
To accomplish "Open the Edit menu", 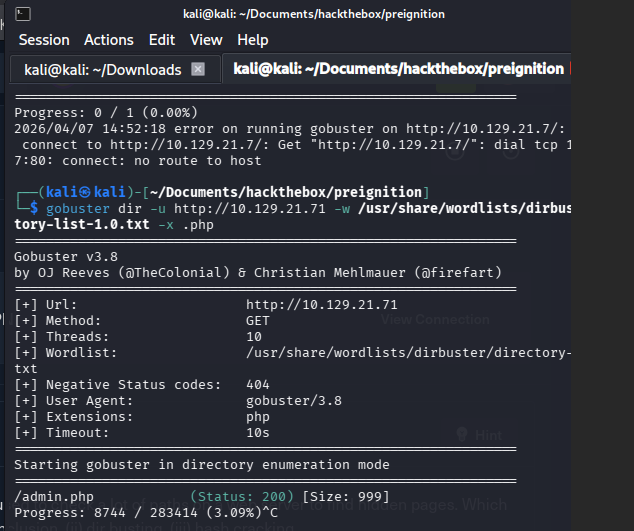I will click(x=162, y=40).
